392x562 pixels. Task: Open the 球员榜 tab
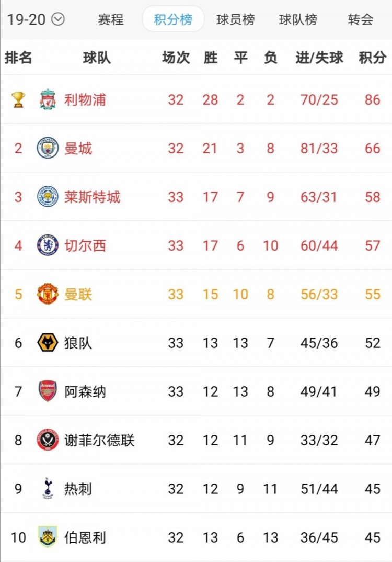pyautogui.click(x=236, y=19)
